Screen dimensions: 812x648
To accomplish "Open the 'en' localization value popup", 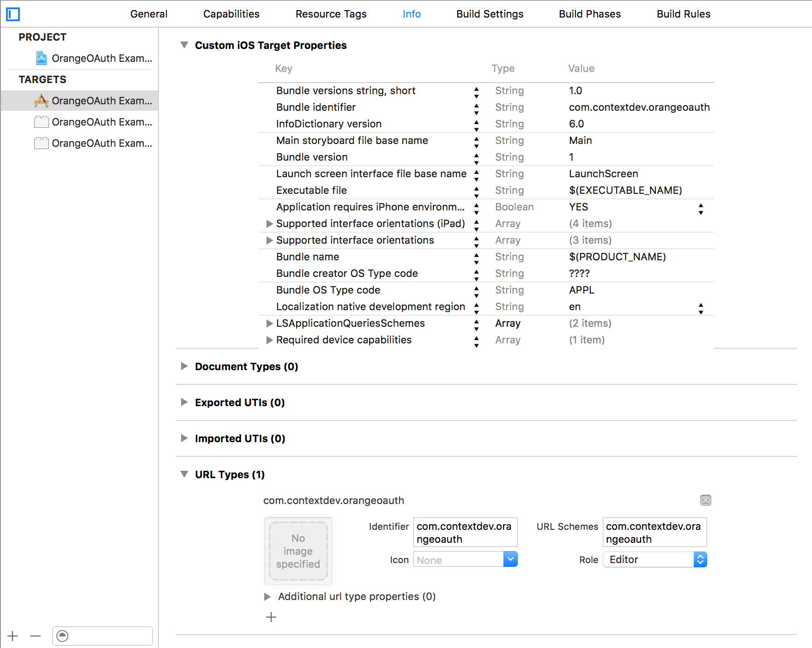I will (x=701, y=309).
